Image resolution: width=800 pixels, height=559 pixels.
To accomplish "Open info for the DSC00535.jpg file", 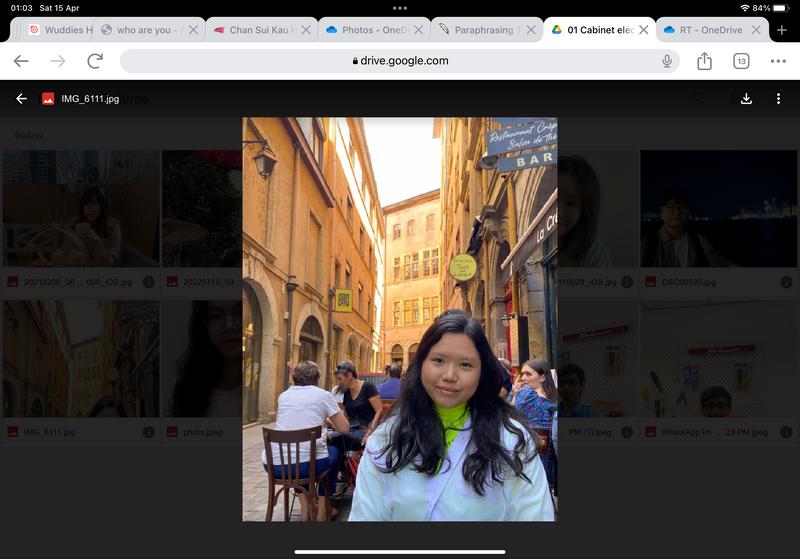I will coord(786,282).
